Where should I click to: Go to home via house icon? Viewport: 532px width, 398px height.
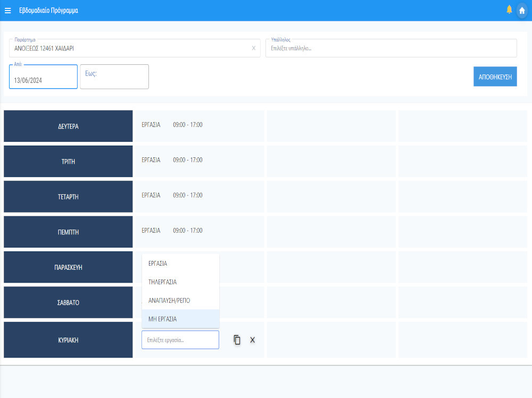(522, 11)
